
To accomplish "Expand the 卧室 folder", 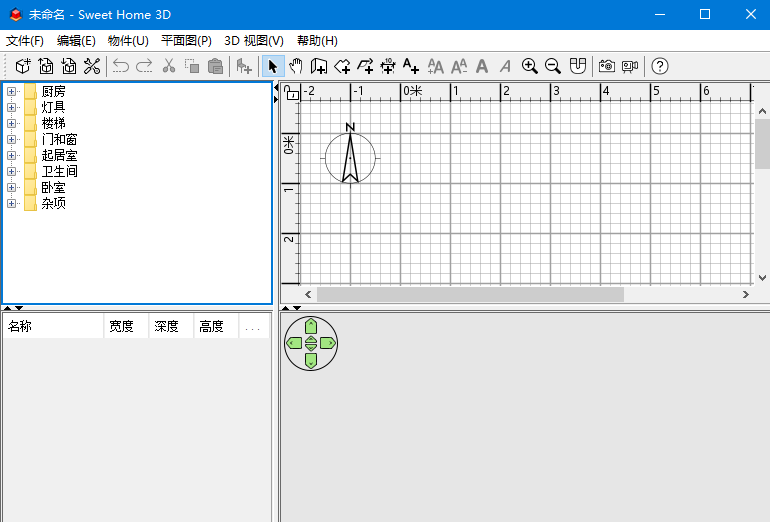I will pos(11,188).
